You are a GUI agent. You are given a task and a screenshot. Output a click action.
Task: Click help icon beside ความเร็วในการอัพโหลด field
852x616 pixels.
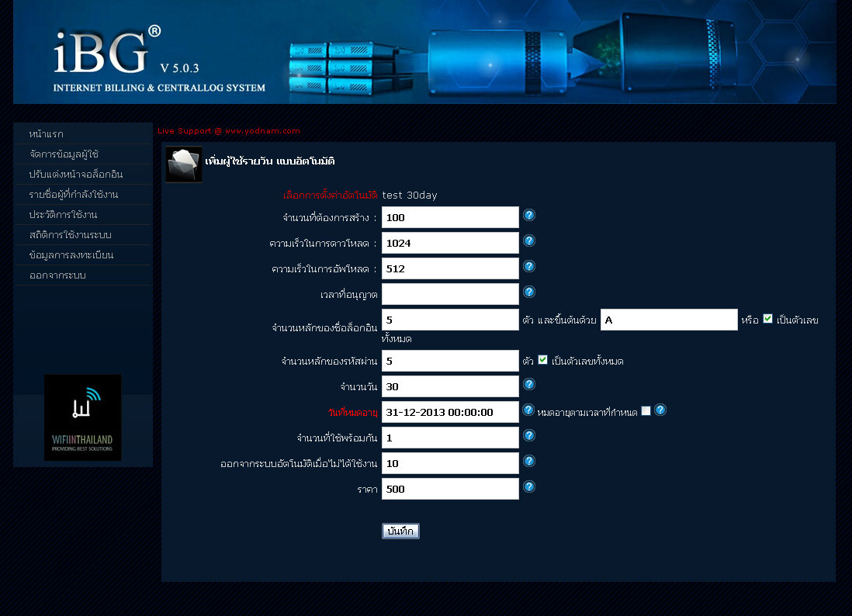[528, 266]
